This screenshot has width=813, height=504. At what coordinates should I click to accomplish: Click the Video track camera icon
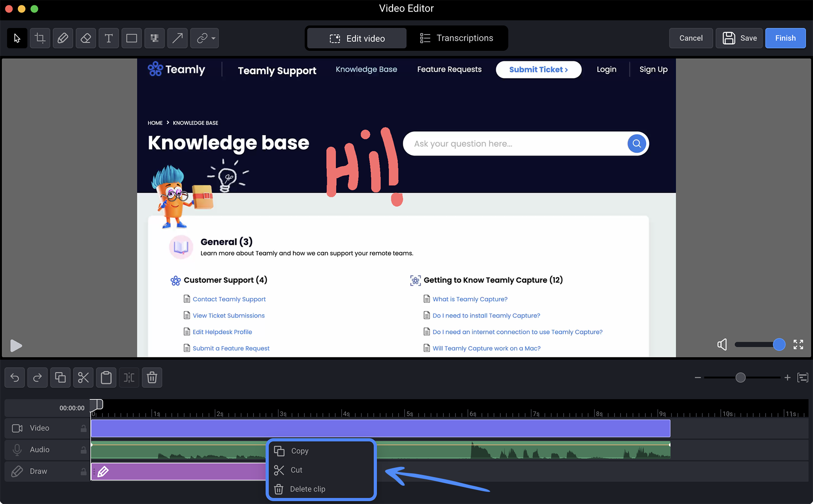[x=17, y=428]
